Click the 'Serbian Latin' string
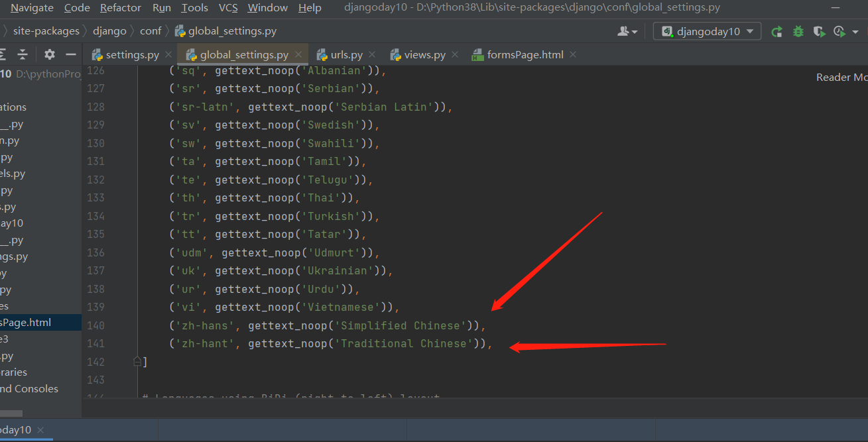The height and width of the screenshot is (442, 868). pos(383,107)
